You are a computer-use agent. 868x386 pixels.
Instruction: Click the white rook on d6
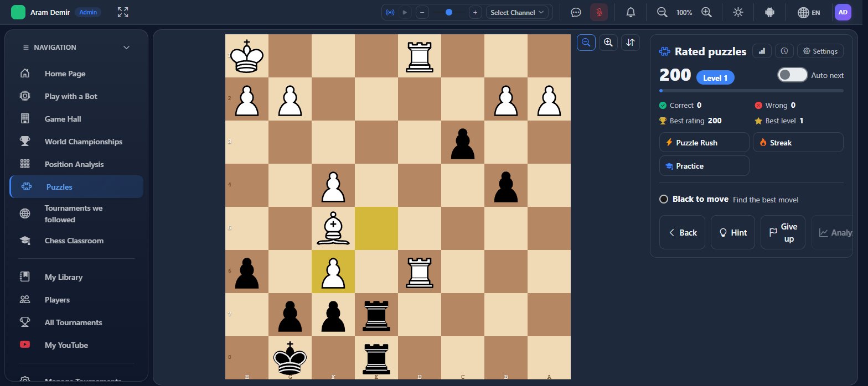420,272
